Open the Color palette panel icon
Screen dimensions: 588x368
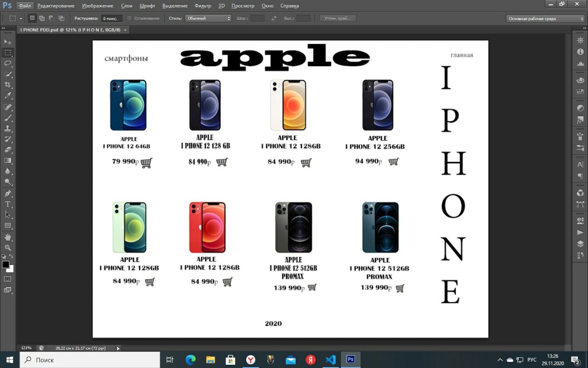tap(580, 80)
